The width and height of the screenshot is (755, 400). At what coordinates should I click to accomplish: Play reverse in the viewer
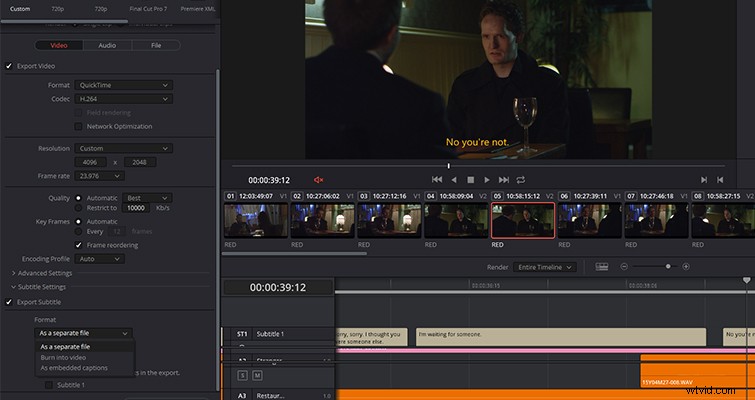tap(454, 180)
